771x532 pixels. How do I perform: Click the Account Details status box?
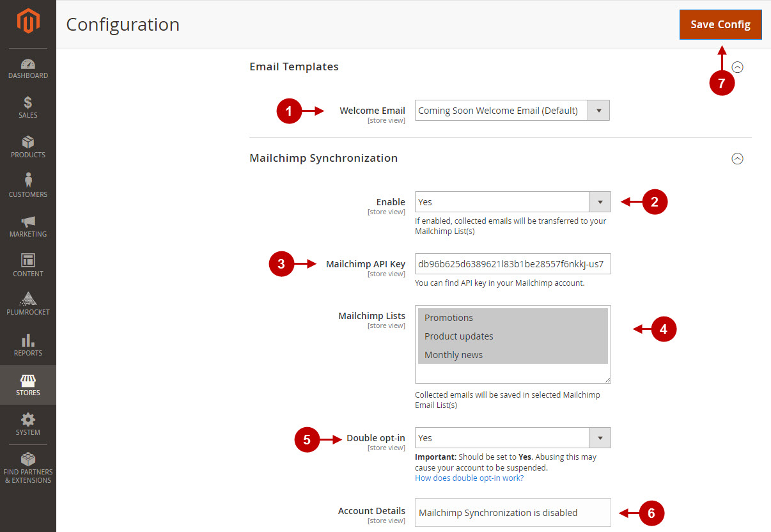[513, 513]
